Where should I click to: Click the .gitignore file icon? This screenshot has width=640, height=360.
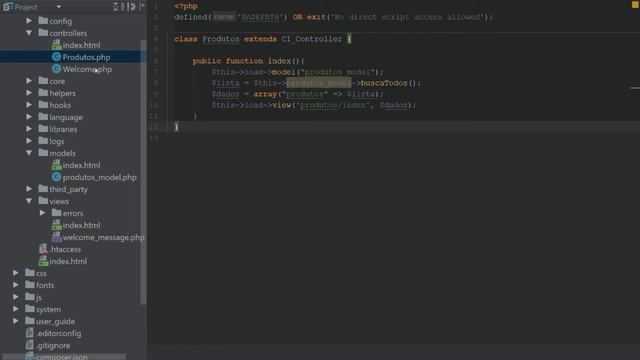(x=30, y=345)
